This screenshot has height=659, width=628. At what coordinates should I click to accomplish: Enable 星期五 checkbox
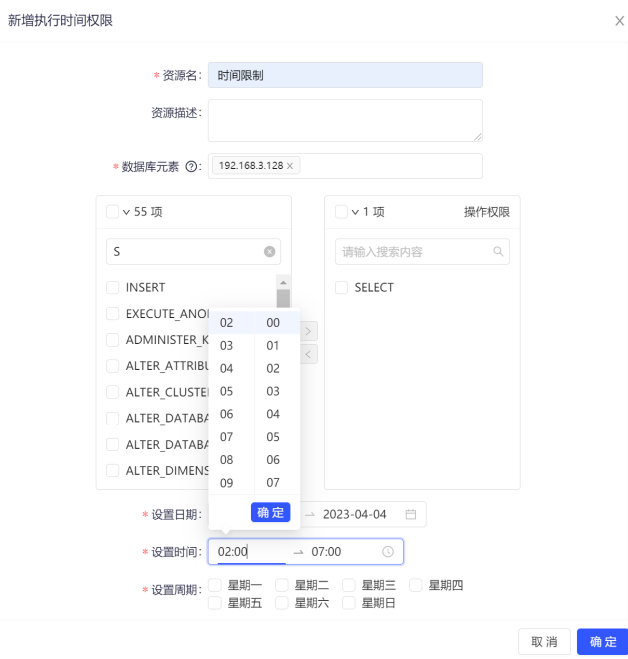215,603
